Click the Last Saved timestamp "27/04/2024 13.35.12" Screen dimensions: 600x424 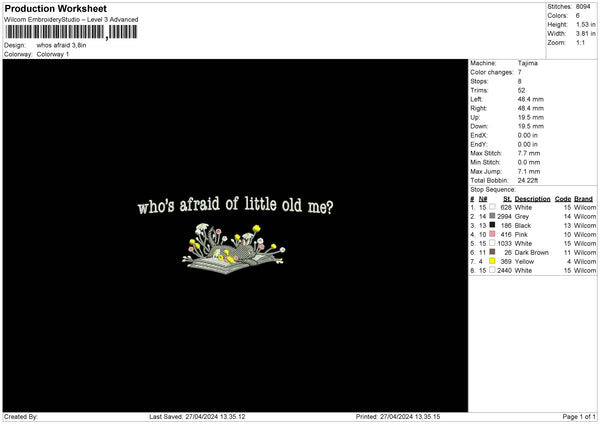[x=215, y=416]
